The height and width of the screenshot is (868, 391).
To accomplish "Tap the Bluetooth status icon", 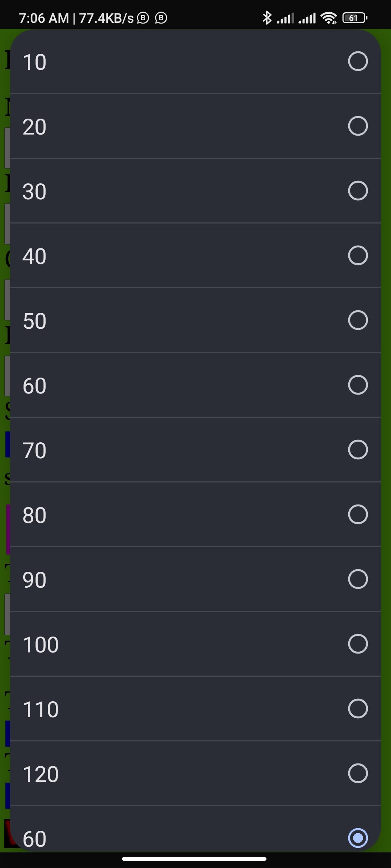I will (x=267, y=18).
